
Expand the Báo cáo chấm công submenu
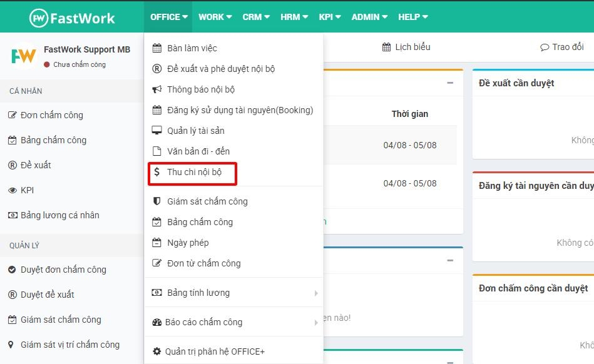click(x=203, y=321)
